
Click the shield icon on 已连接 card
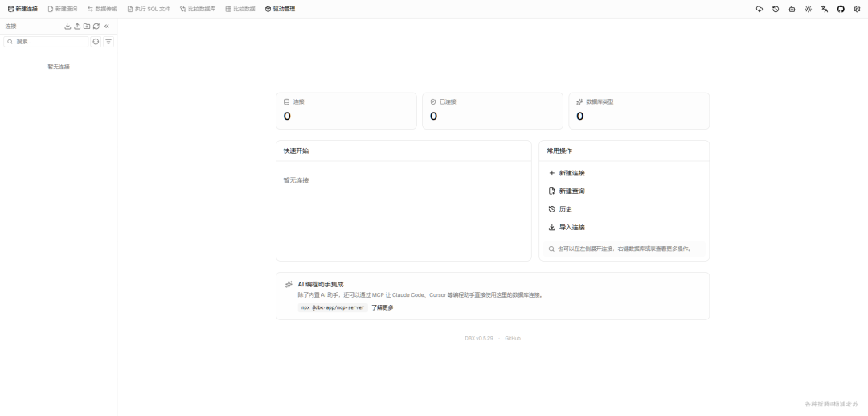[x=433, y=102]
